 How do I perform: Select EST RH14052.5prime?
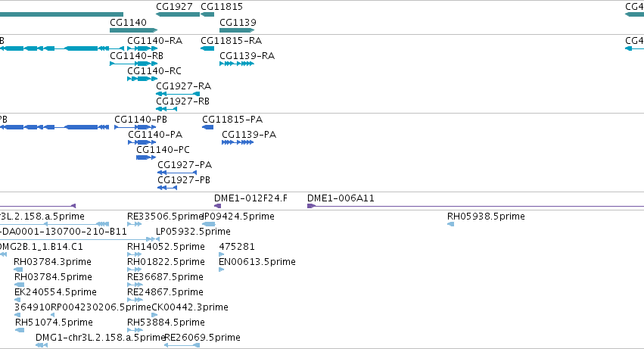tap(166, 247)
